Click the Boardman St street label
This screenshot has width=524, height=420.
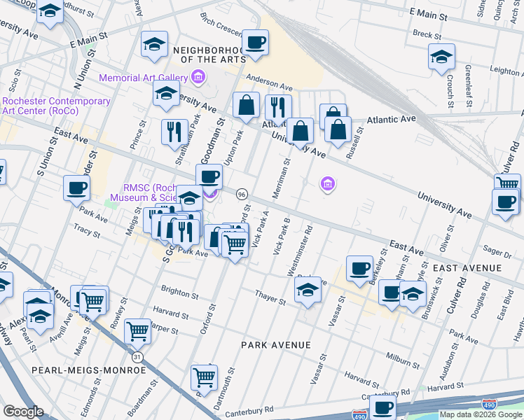(x=142, y=398)
